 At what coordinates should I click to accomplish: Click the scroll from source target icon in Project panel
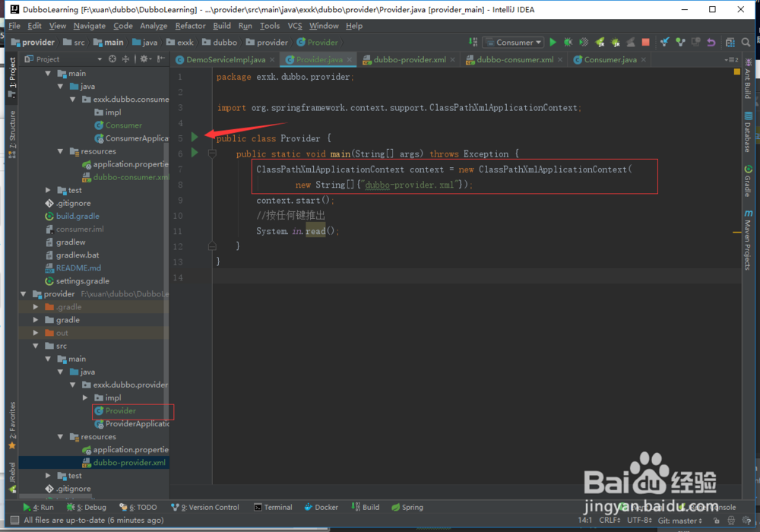(112, 59)
